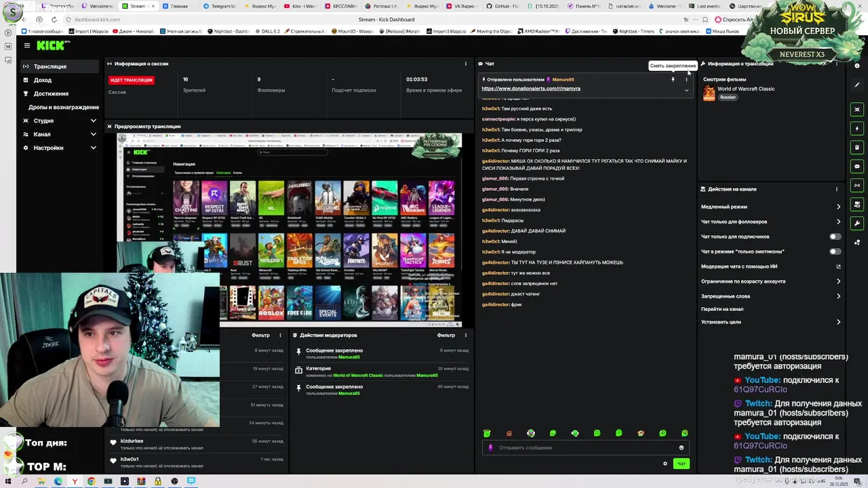The height and width of the screenshot is (488, 868).
Task: Click the three dots icon below wrench
Action: [x=857, y=242]
